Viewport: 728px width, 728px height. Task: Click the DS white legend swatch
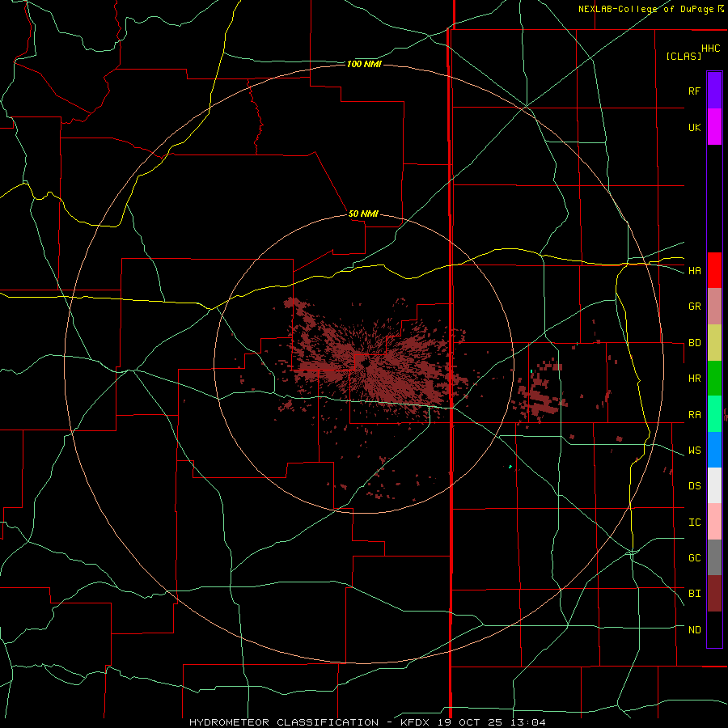[714, 485]
